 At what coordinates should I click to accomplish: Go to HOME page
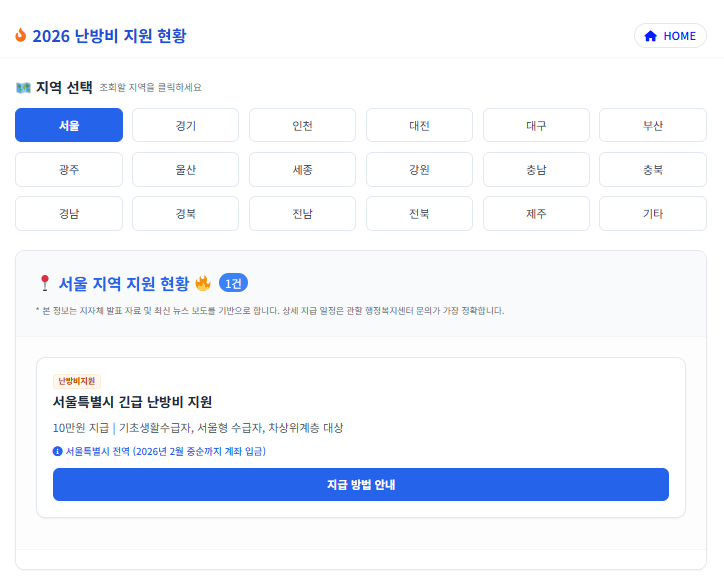click(670, 36)
